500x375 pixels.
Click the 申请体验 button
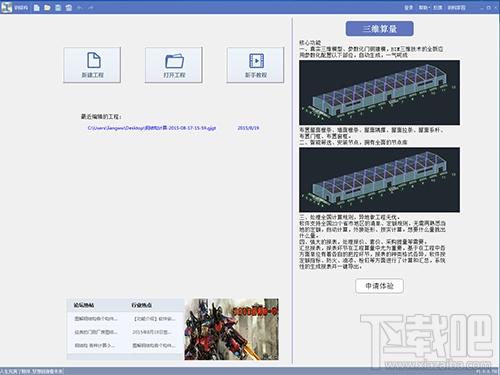(x=380, y=286)
